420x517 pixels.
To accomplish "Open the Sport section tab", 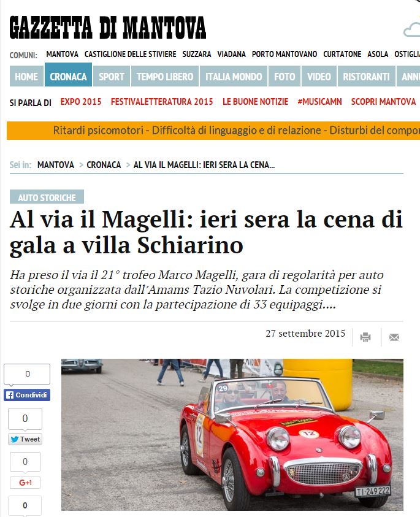I will click(x=112, y=77).
